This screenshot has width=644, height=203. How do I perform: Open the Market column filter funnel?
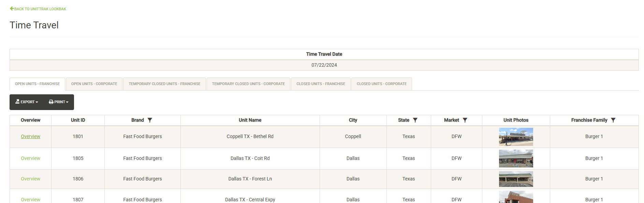coord(465,120)
